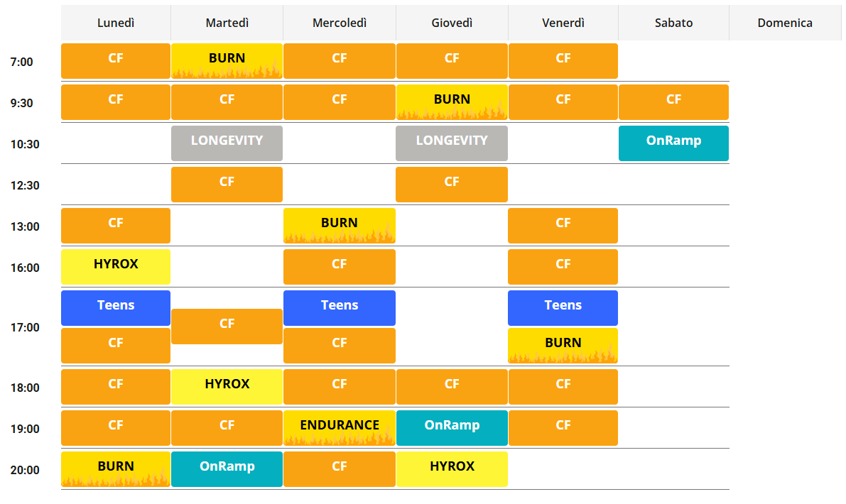Select Thursday's 10:30 LONGEVITY class
846x504 pixels.
point(452,143)
